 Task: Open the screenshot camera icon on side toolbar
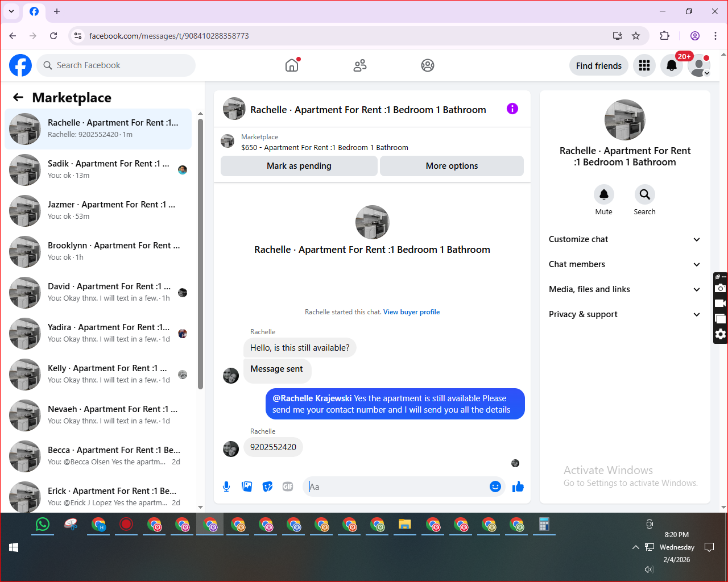click(x=720, y=288)
